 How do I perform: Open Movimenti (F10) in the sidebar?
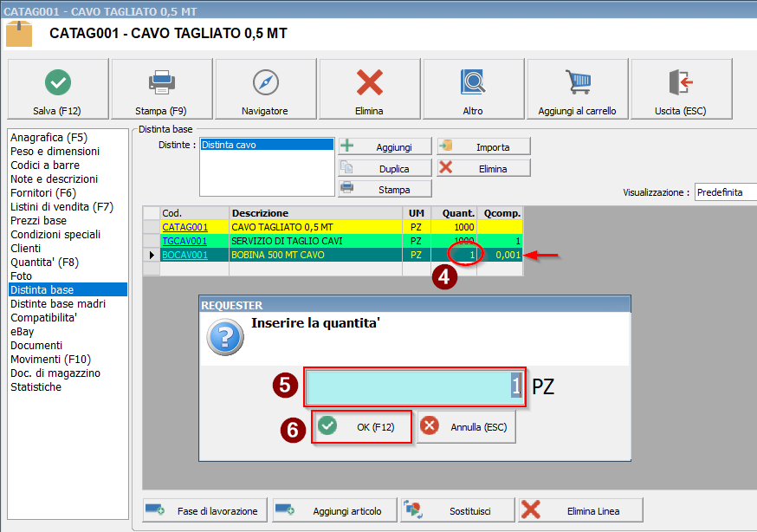[x=50, y=359]
